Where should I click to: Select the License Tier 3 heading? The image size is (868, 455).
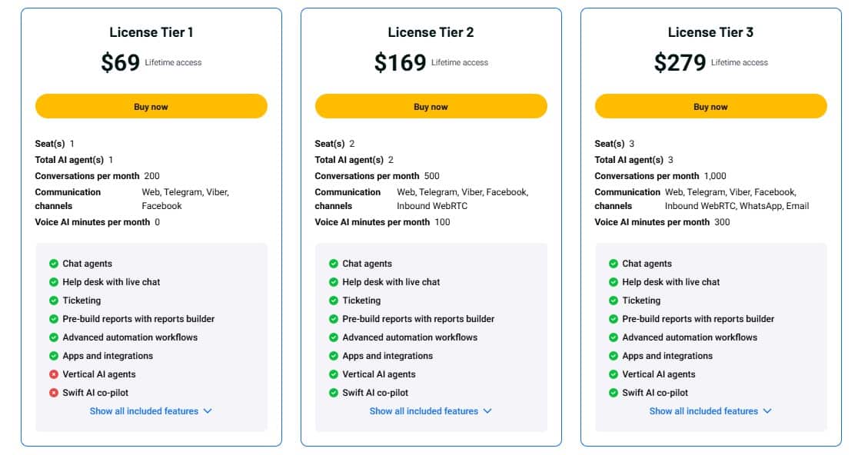click(710, 32)
